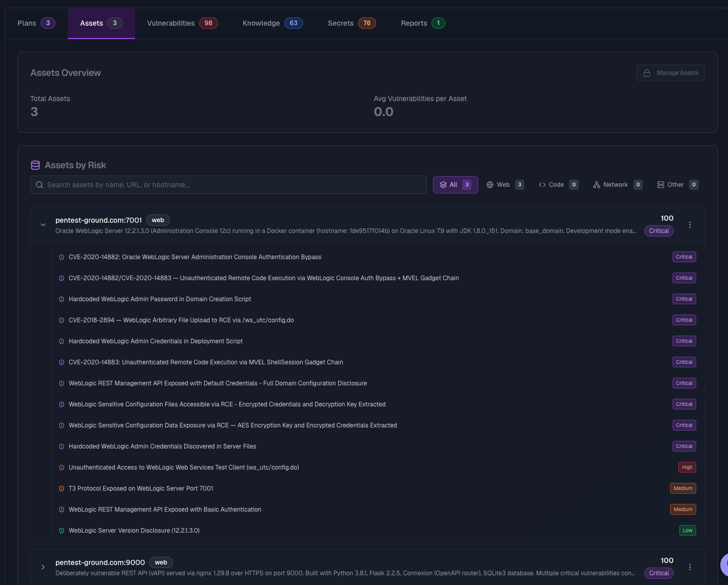Screen dimensions: 728x585
Task: Filter assets by Web type
Action: point(505,185)
